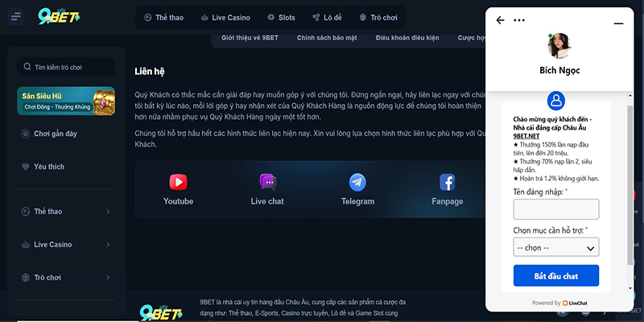Open the 'Chọn mục cần hỗ trợ' dropdown

[x=555, y=247]
